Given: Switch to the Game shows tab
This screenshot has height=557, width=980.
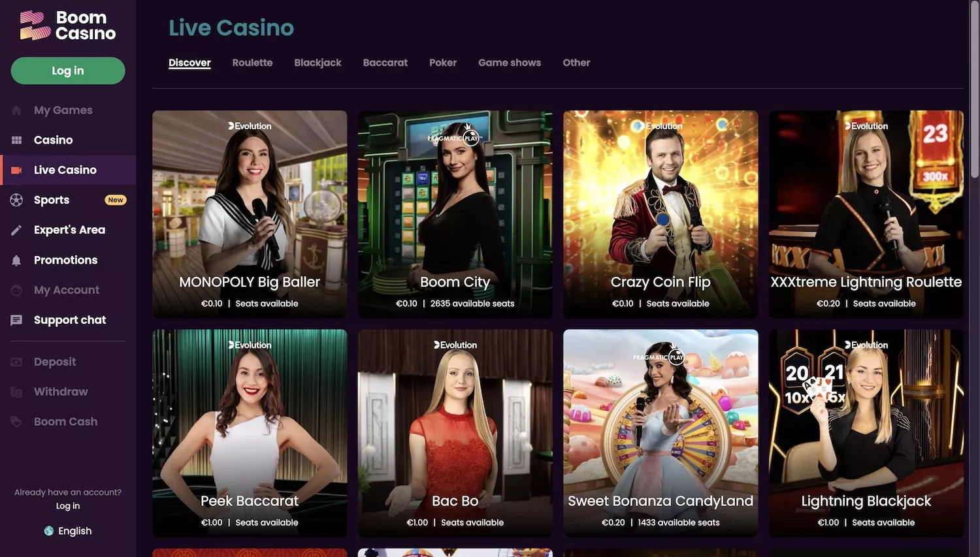Looking at the screenshot, I should (510, 63).
